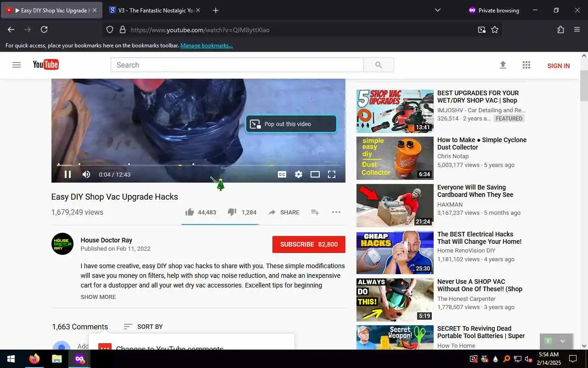
Task: Open House Doctor Ray channel name link
Action: 106,240
